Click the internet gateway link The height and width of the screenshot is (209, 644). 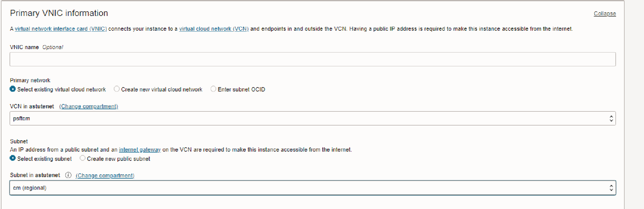click(x=140, y=149)
